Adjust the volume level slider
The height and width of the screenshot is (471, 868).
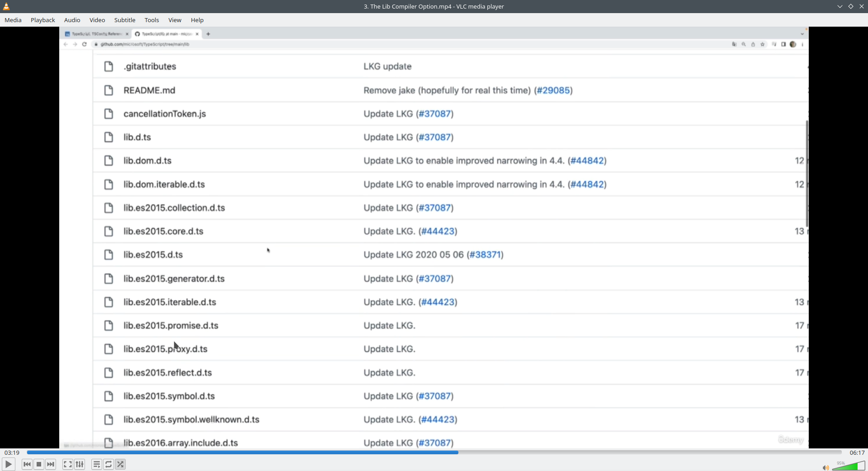click(849, 466)
